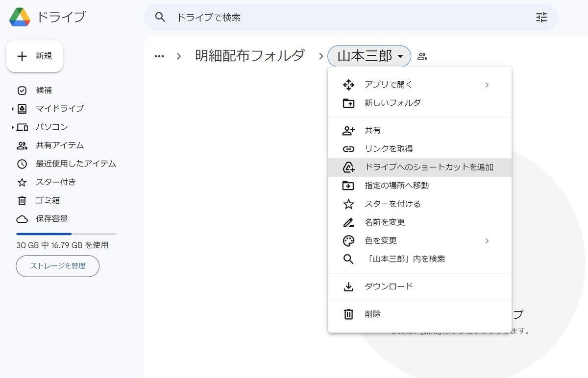The image size is (588, 378).
Task: Click the magnifier icon for 内を検索
Action: pos(348,259)
